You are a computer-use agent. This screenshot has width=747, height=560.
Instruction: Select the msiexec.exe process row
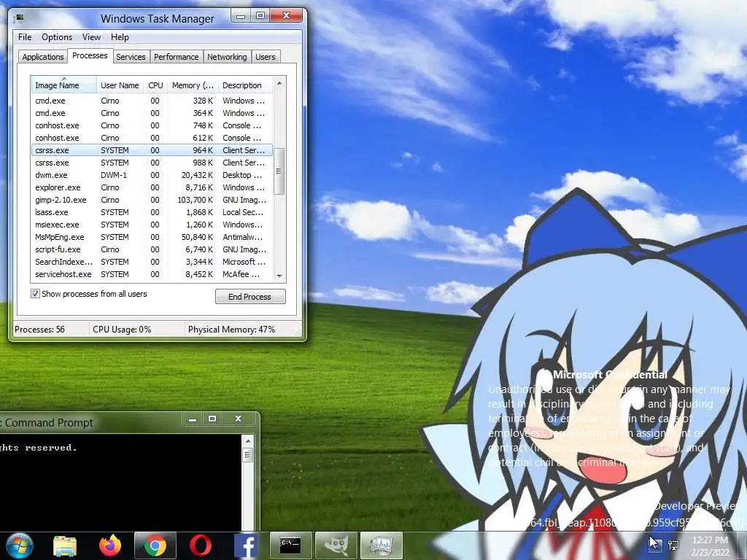coord(152,225)
